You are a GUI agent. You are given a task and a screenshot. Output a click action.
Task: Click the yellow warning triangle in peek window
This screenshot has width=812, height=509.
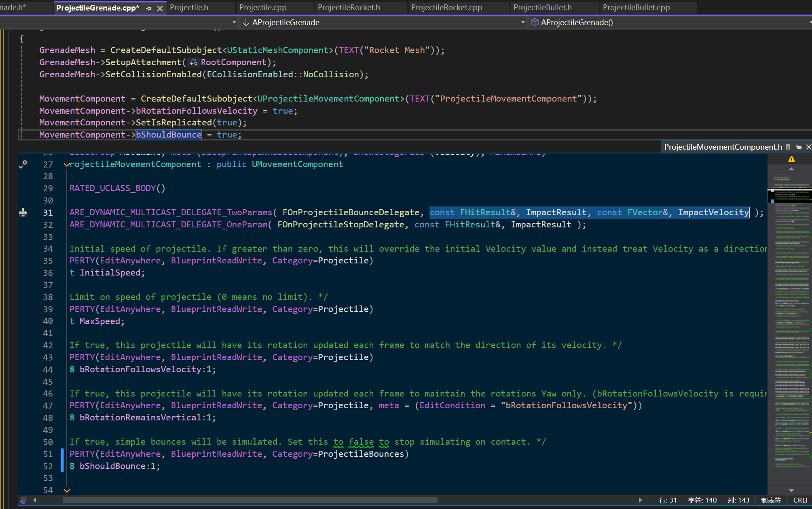tap(791, 159)
